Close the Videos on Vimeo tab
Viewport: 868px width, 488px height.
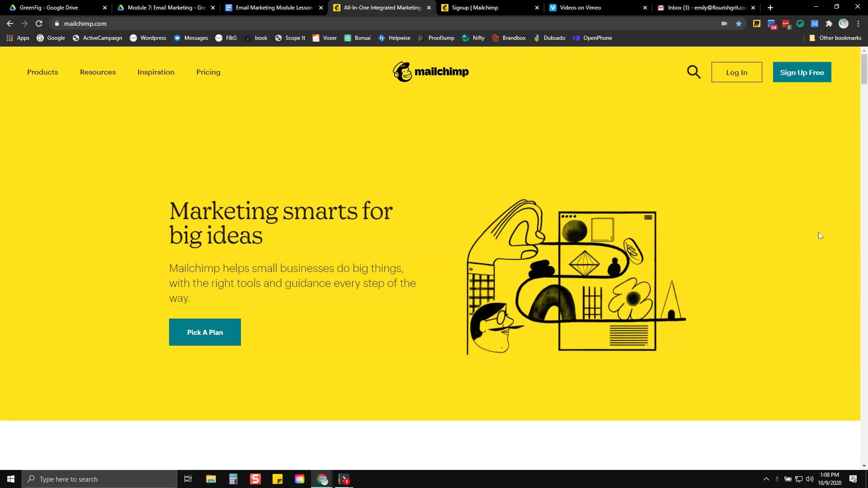click(645, 8)
